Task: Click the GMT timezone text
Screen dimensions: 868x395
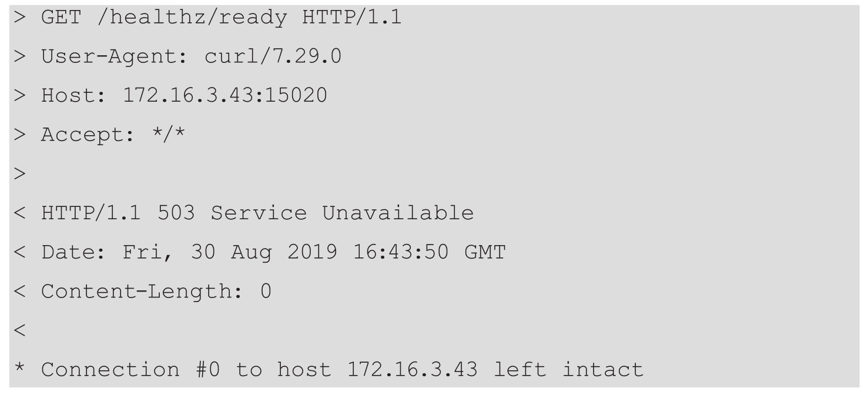Action: click(x=486, y=252)
